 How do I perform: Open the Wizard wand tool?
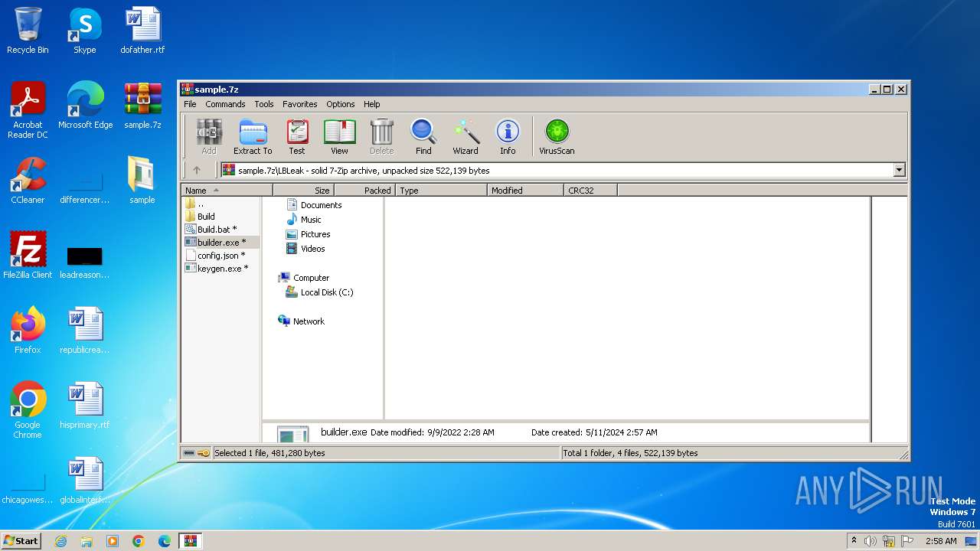[x=465, y=137]
